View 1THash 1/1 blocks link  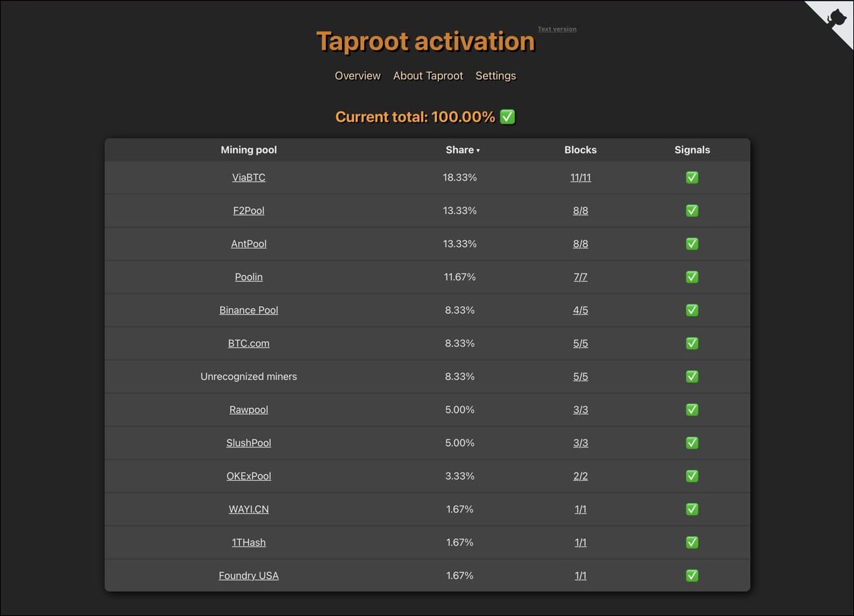tap(580, 542)
